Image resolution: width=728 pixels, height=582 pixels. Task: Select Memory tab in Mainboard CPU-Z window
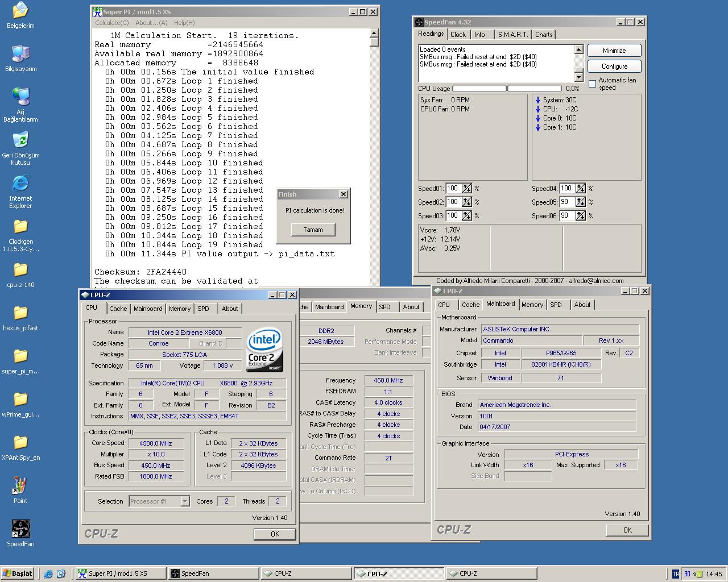click(x=532, y=305)
